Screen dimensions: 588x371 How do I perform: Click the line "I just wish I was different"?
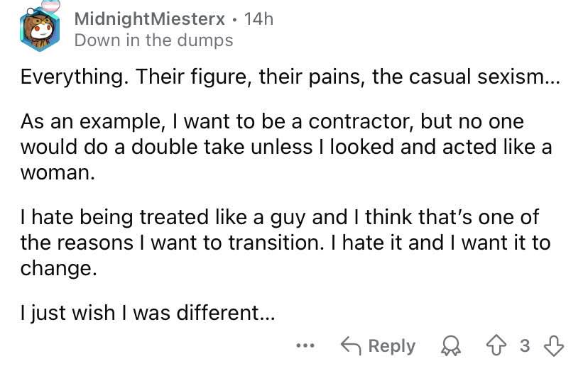[148, 313]
